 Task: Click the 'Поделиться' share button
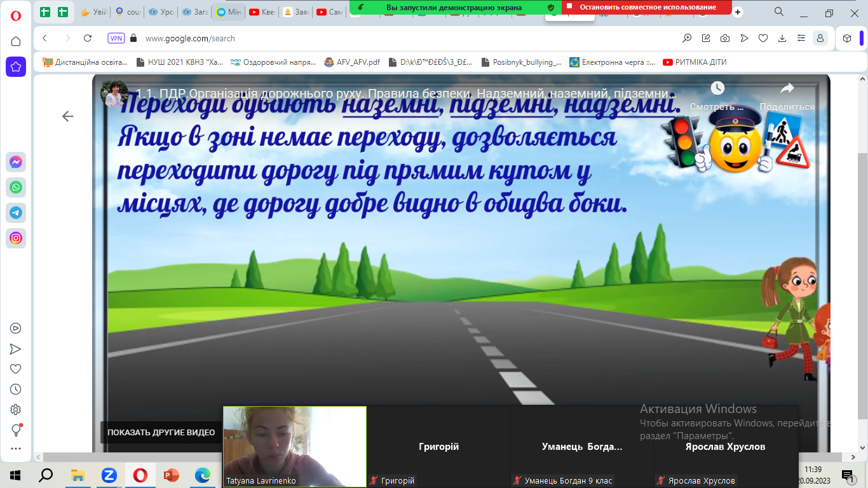tap(787, 96)
